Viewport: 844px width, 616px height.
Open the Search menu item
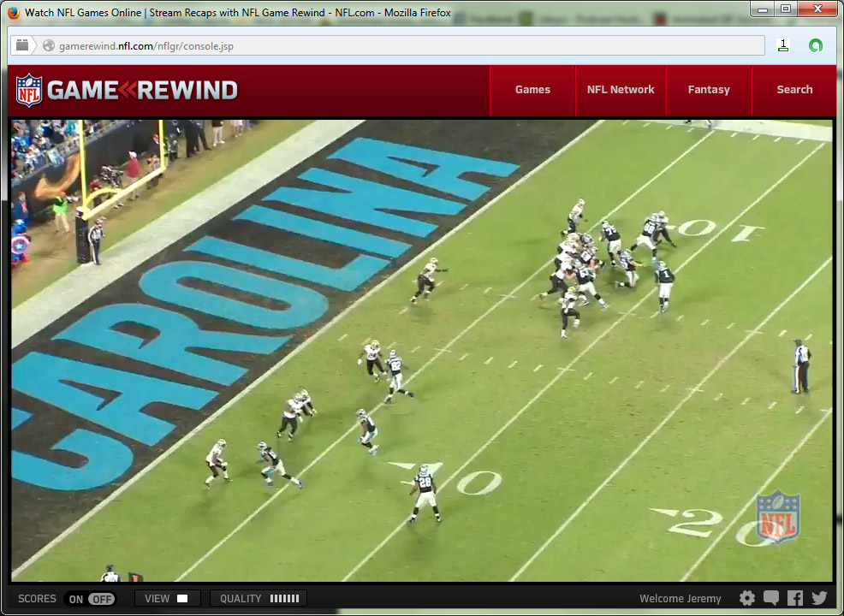coord(794,90)
